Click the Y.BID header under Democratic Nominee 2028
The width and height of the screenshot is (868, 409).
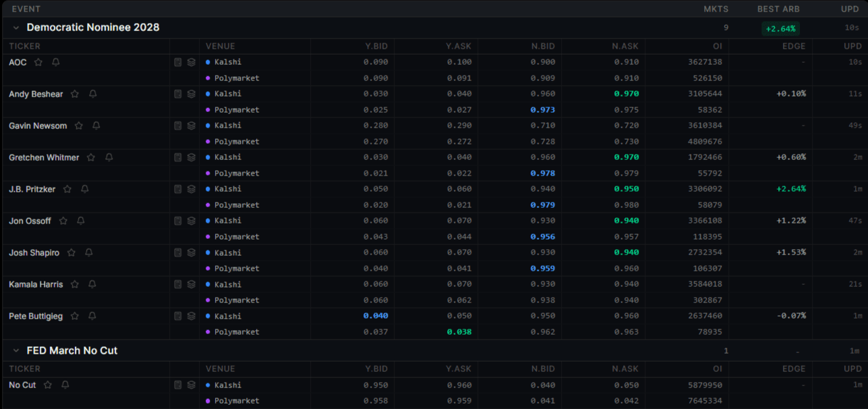pyautogui.click(x=376, y=46)
